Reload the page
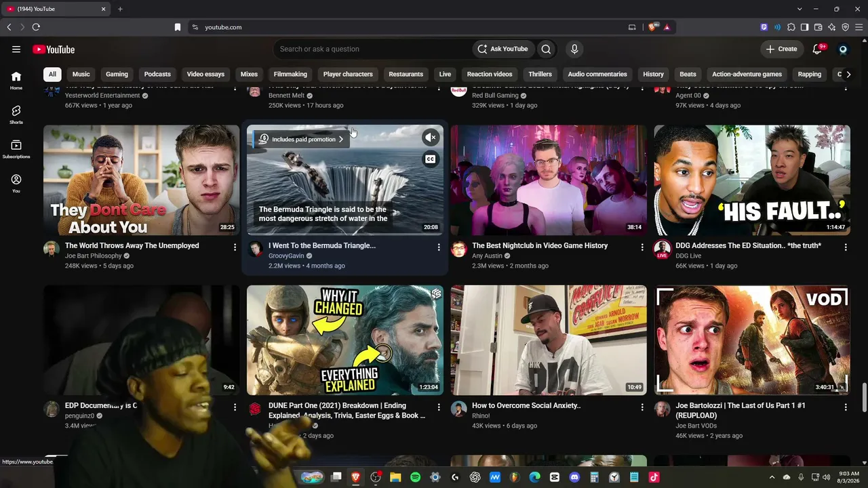Screen dimensions: 868x488 (x=36, y=27)
